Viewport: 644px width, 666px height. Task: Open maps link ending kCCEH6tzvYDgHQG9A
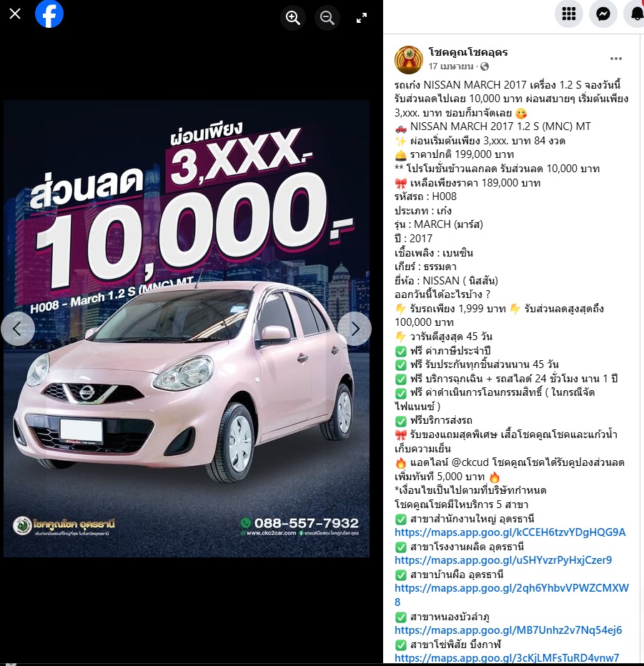click(x=510, y=532)
